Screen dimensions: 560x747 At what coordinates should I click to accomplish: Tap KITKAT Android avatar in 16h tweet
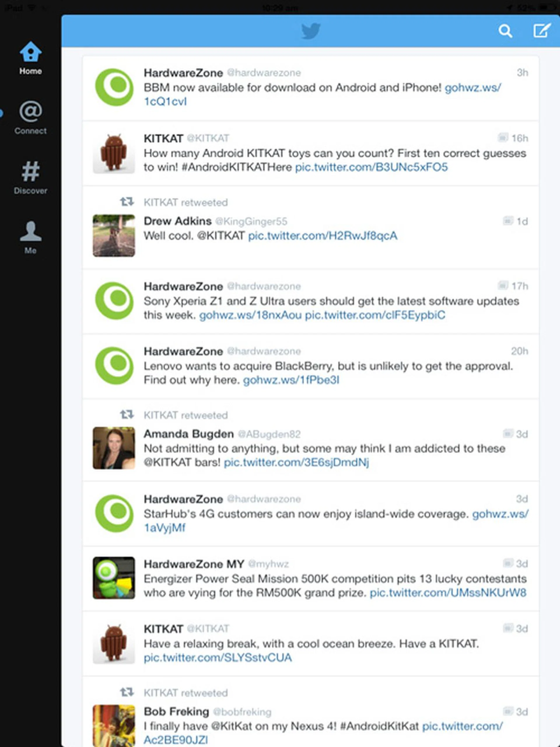click(114, 153)
